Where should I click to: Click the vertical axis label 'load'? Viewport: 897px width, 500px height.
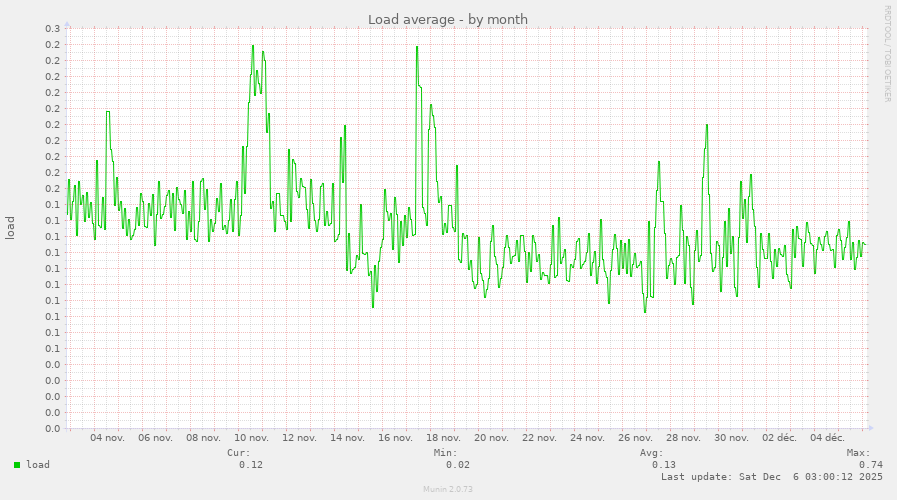[10, 228]
